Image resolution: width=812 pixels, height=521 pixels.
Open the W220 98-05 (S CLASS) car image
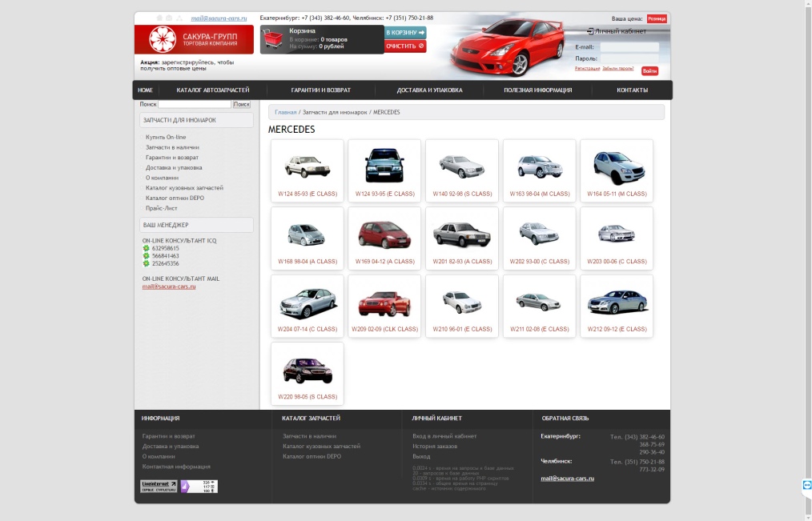[307, 371]
